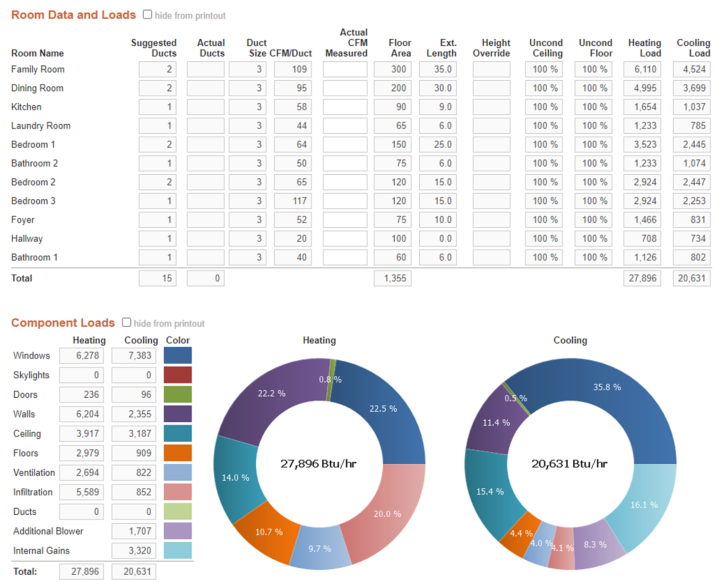
Task: Click Actual Ducts field for Family Room
Action: click(206, 69)
